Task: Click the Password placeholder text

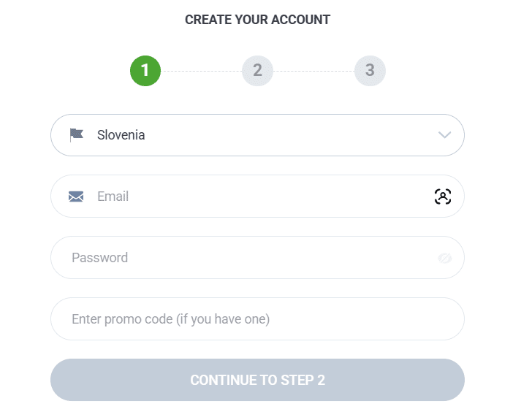Action: [x=100, y=258]
